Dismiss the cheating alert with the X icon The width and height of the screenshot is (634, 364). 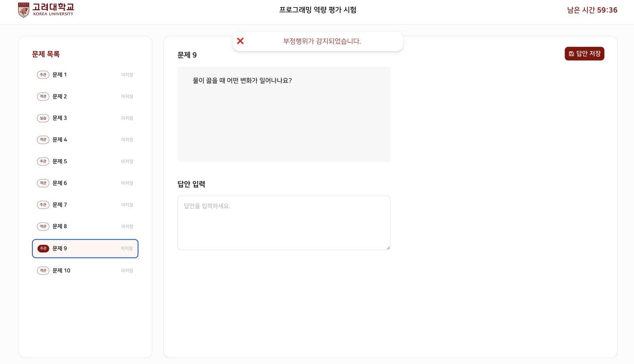(240, 41)
